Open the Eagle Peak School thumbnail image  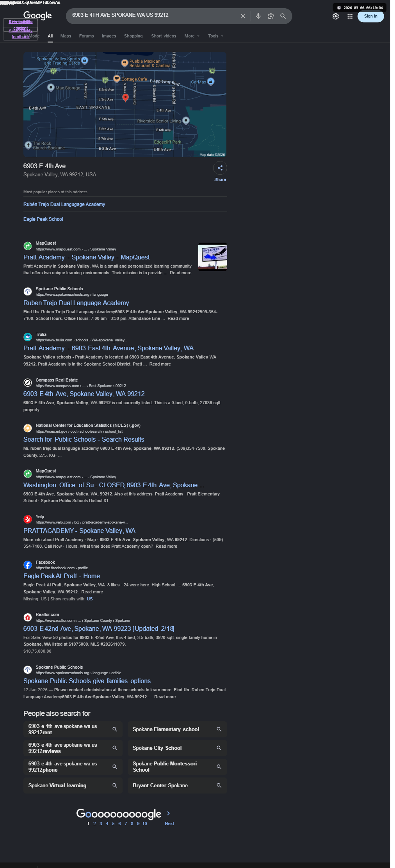tap(212, 257)
